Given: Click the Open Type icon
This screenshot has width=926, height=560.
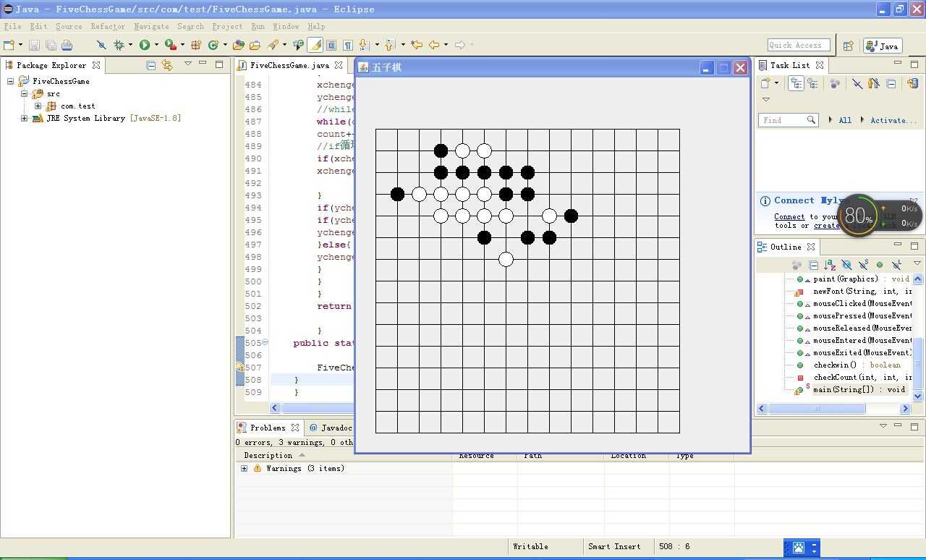Looking at the screenshot, I should 238,45.
